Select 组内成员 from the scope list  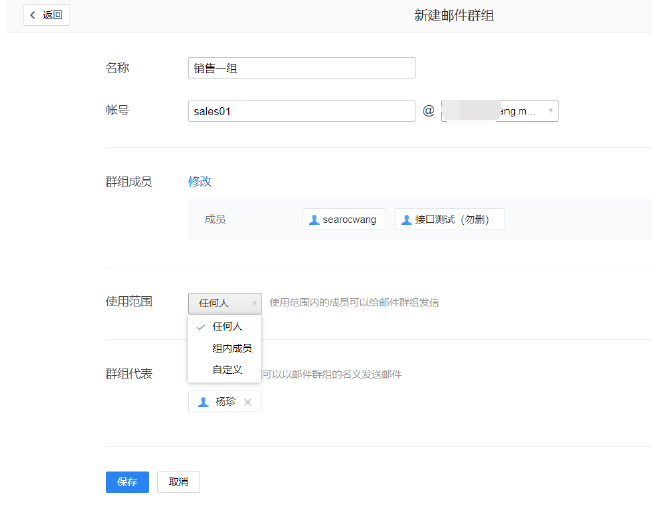click(x=231, y=348)
